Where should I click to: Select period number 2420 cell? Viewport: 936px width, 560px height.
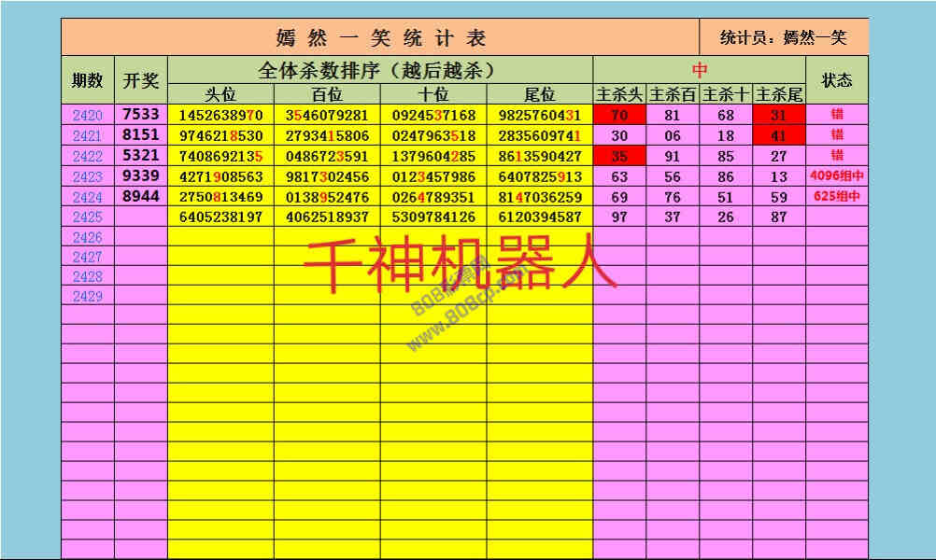88,116
